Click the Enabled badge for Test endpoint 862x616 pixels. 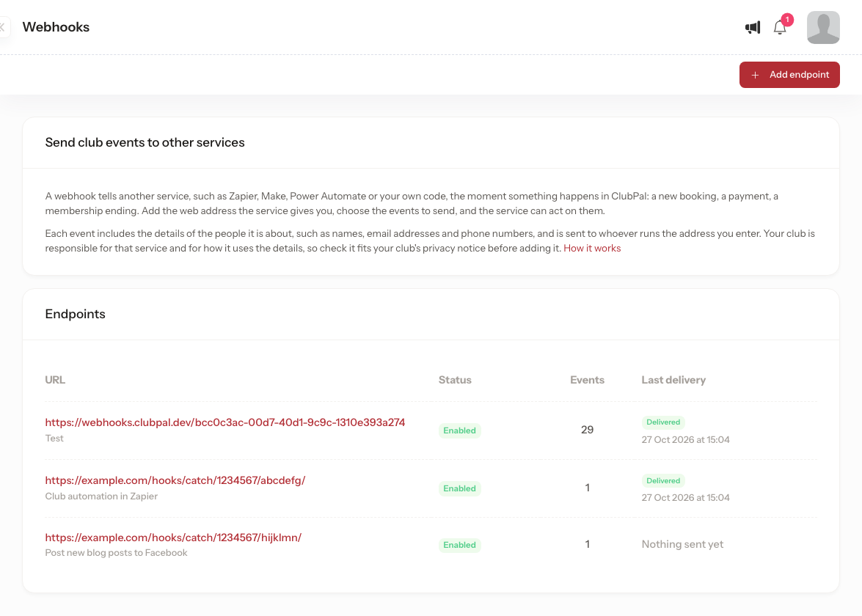click(x=459, y=430)
